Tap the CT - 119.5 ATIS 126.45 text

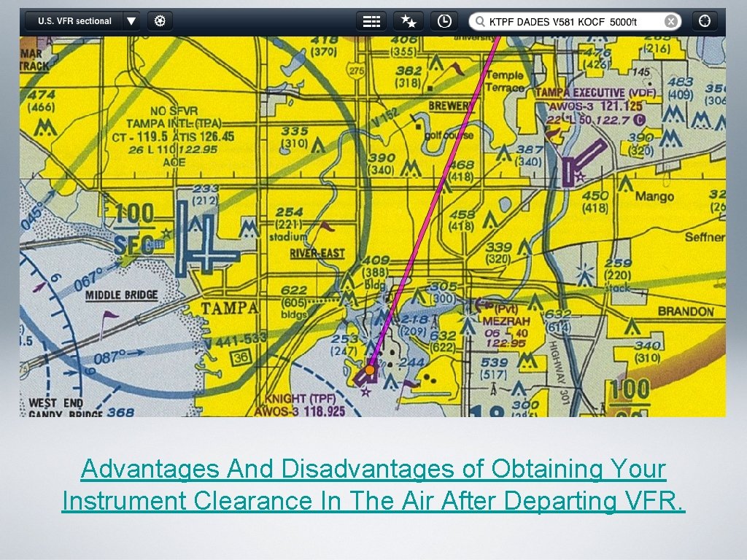(173, 137)
